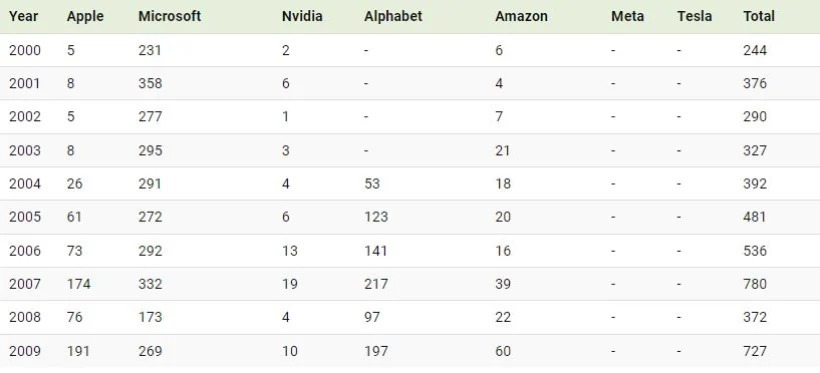Image resolution: width=820 pixels, height=373 pixels.
Task: Select the Nvidia column header
Action: pyautogui.click(x=302, y=16)
